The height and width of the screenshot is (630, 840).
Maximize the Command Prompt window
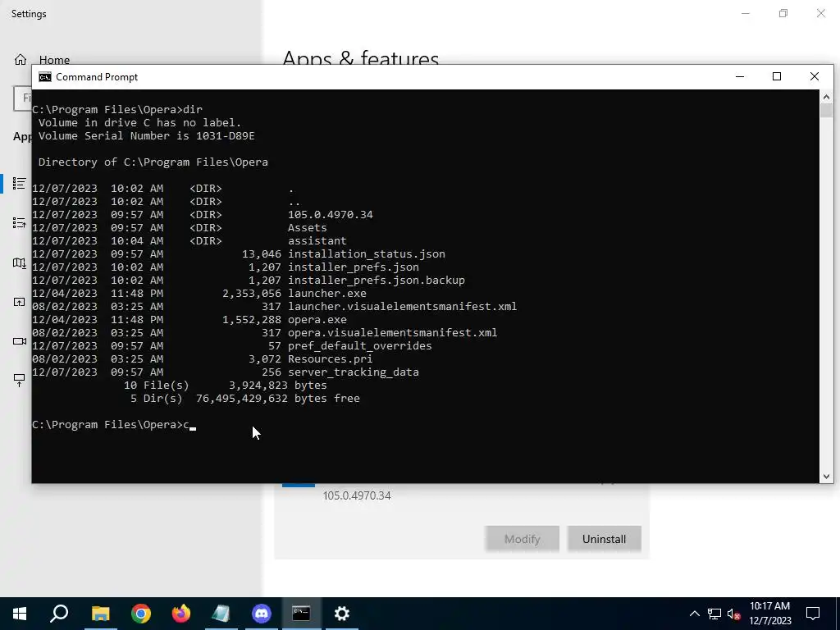tap(777, 76)
